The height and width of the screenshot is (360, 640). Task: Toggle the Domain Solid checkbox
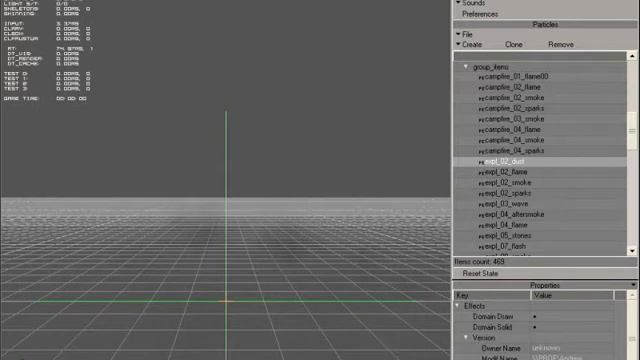535,327
